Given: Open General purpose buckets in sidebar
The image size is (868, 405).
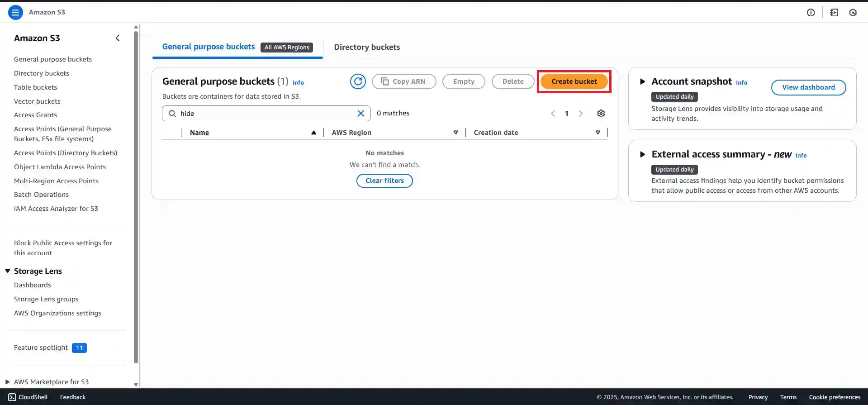Looking at the screenshot, I should (x=53, y=59).
